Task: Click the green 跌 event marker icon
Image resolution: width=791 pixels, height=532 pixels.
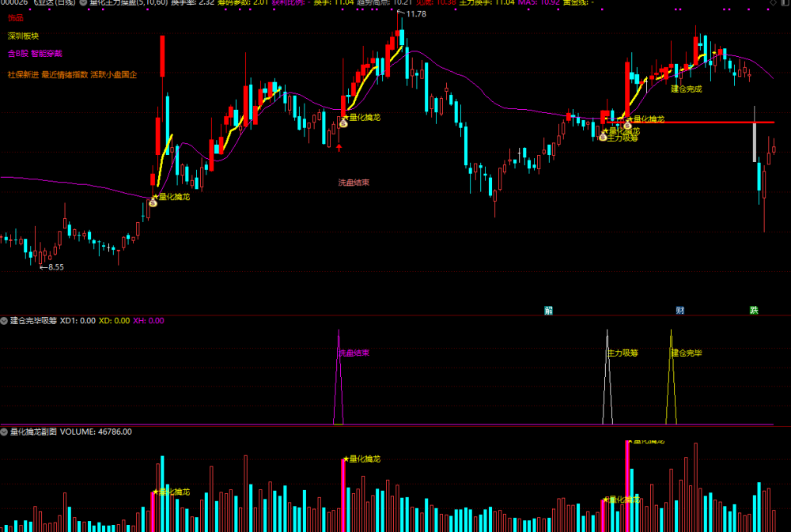Action: 754,310
